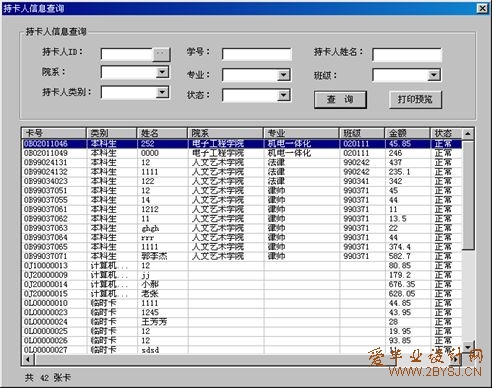Click scroll up arrow of the table

point(468,134)
